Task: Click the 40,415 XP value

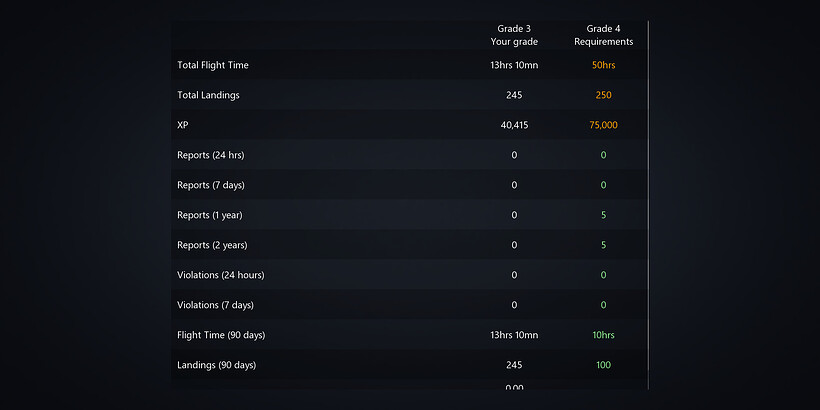Action: [514, 125]
